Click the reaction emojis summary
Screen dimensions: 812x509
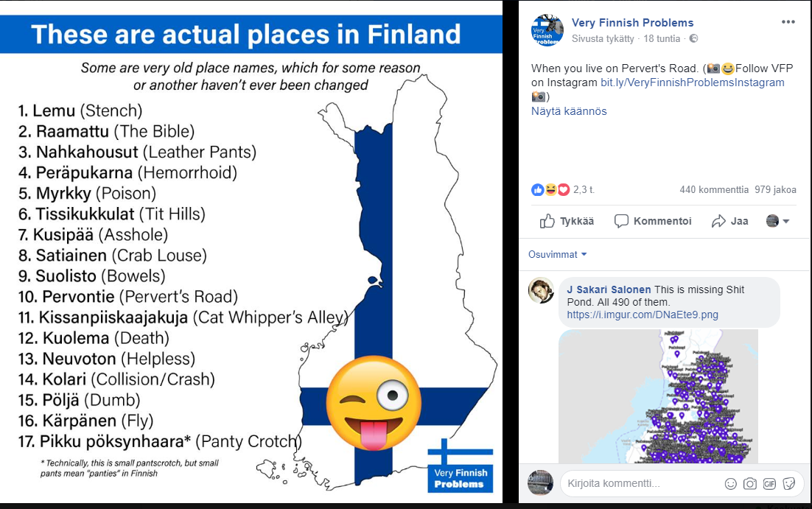tap(550, 190)
